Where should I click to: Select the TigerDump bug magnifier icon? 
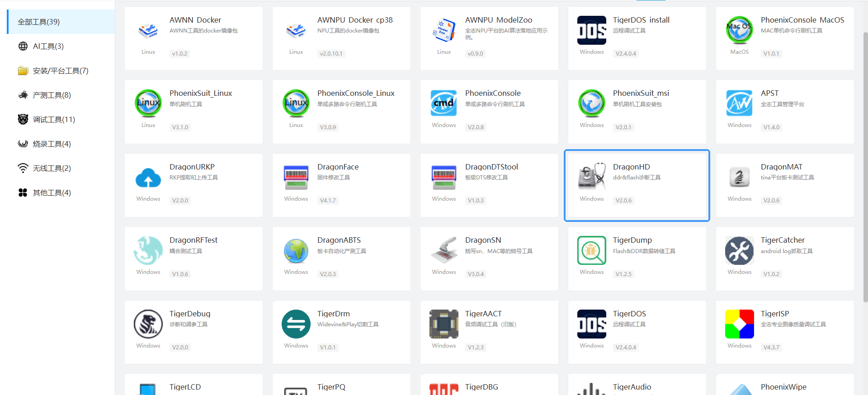(x=591, y=250)
